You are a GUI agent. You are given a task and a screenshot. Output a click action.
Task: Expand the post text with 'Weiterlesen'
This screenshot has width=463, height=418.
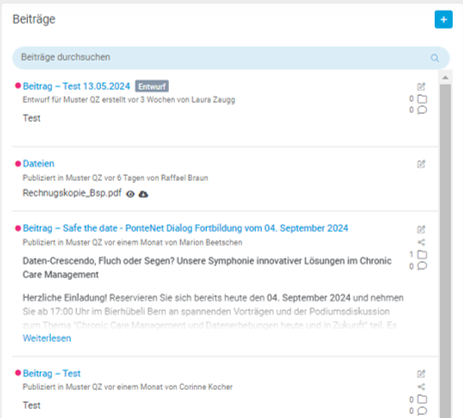[x=47, y=338]
